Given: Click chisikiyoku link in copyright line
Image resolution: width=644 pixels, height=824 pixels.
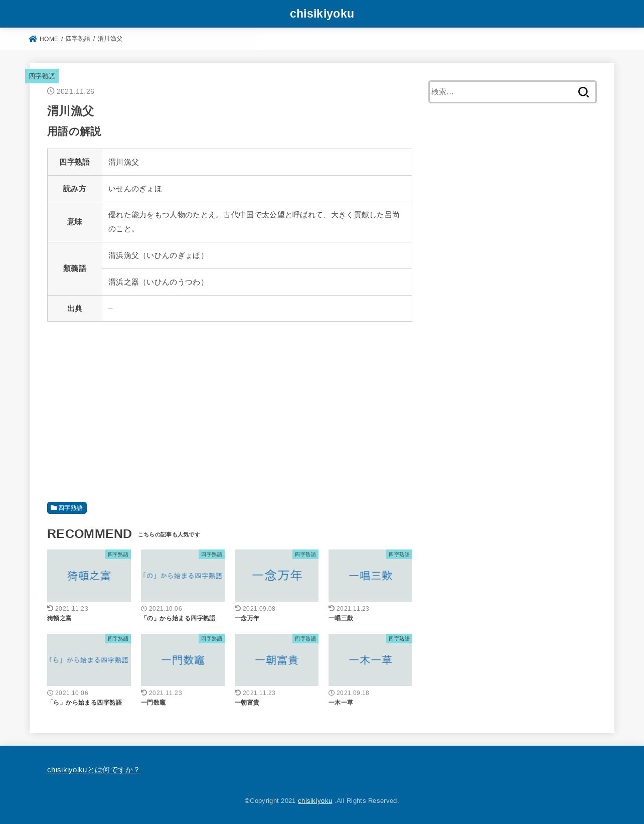Looking at the screenshot, I should click(x=315, y=801).
